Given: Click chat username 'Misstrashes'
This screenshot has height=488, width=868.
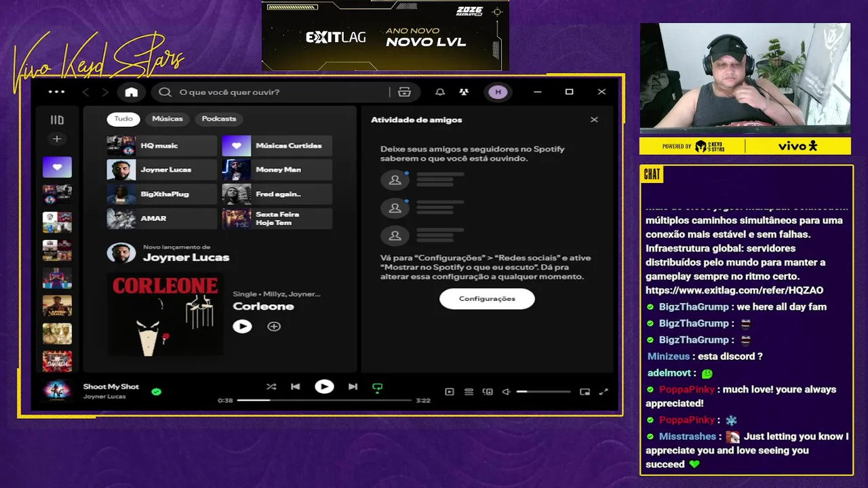Looking at the screenshot, I should click(688, 436).
